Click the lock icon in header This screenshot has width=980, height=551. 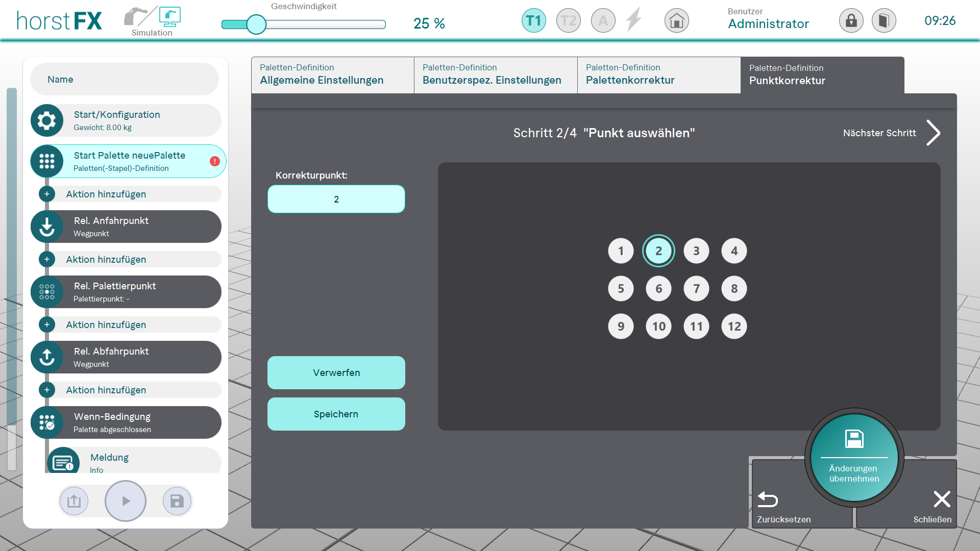point(851,21)
